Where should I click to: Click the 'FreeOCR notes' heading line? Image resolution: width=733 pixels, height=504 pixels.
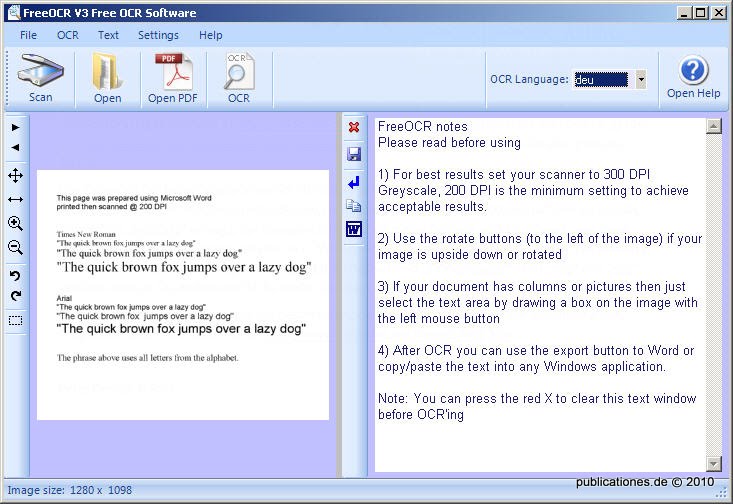point(423,127)
